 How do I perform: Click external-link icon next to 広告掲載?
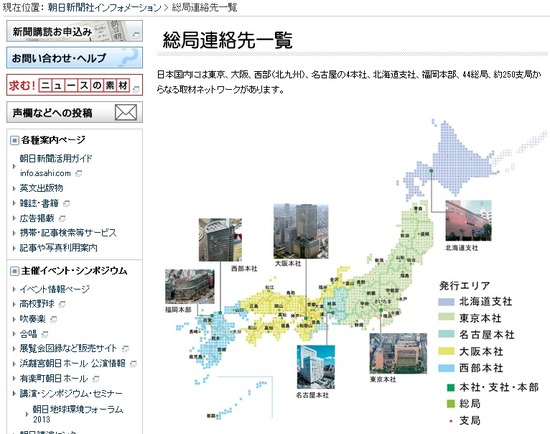click(x=62, y=219)
